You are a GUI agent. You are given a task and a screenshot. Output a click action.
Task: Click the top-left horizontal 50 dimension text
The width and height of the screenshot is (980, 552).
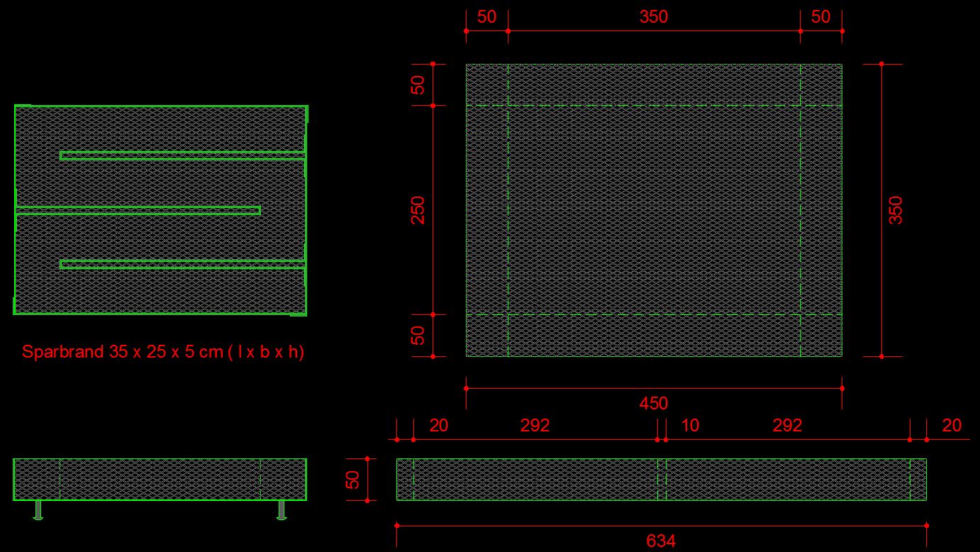[486, 17]
